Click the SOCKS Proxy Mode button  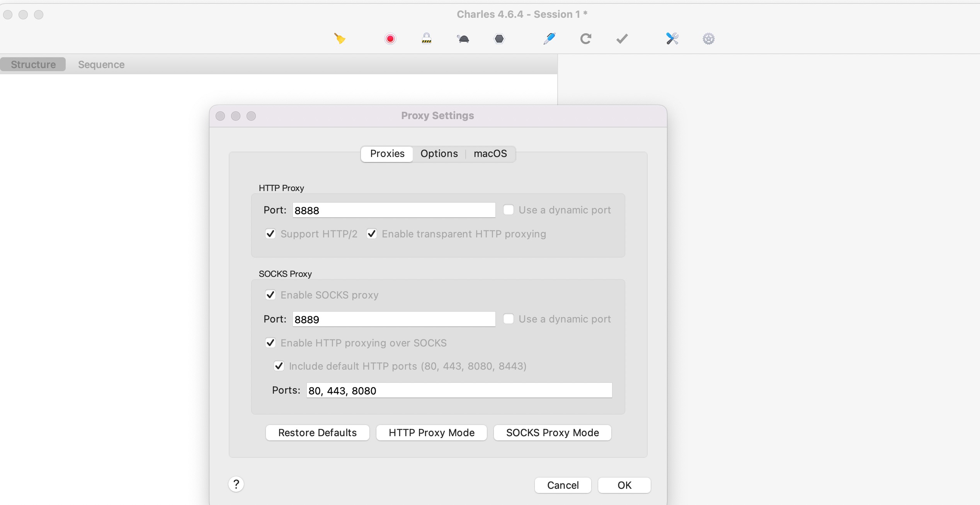tap(552, 433)
